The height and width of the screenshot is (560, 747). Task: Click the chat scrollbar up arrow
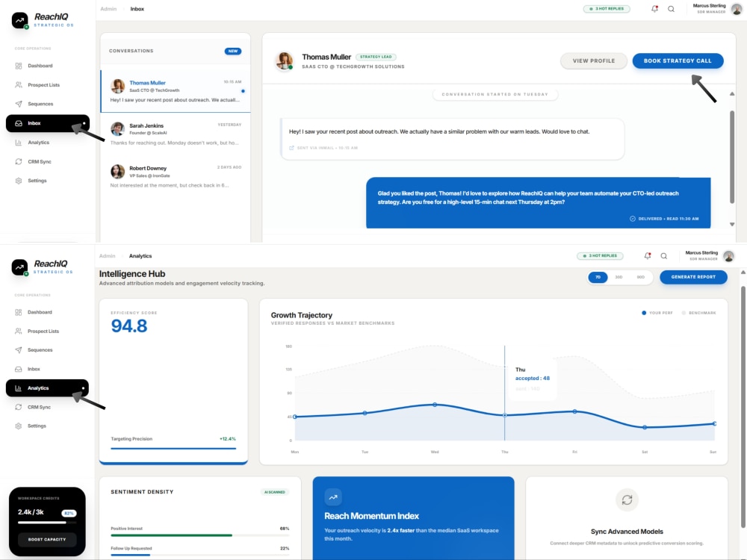pos(732,94)
